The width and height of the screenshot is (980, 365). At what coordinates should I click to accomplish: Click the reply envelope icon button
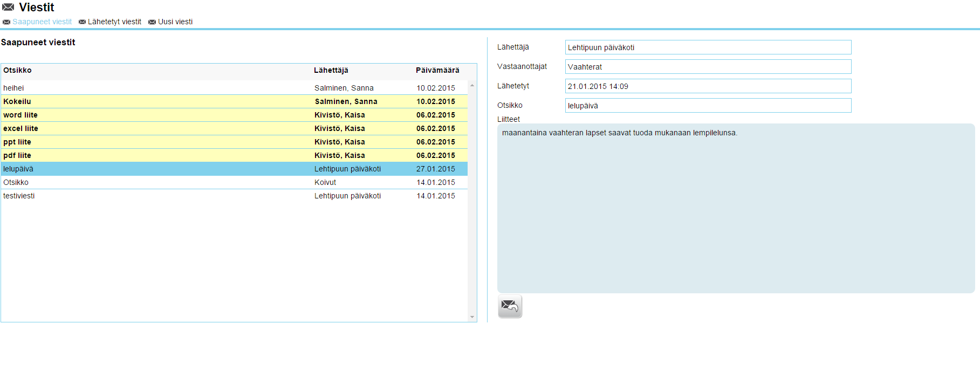510,306
